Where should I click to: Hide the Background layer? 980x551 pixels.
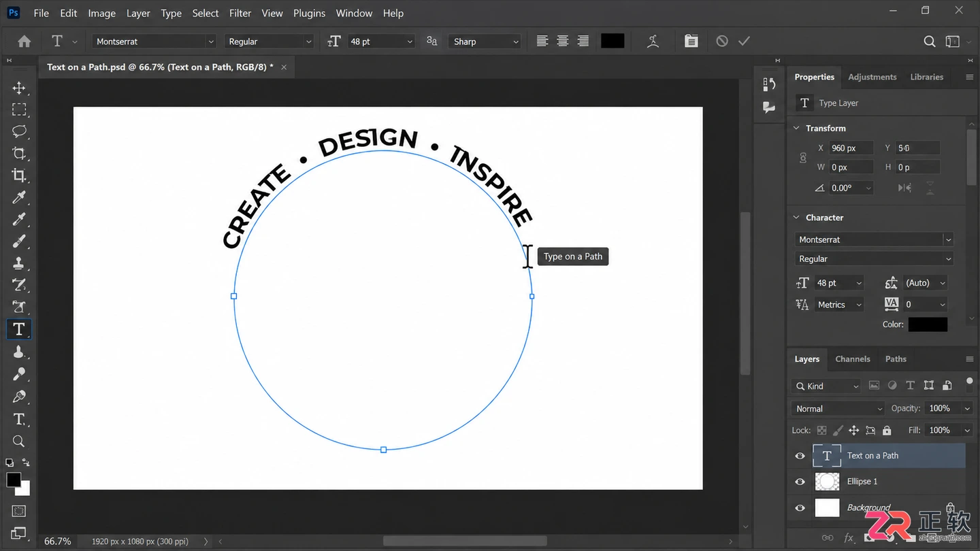[x=800, y=507]
